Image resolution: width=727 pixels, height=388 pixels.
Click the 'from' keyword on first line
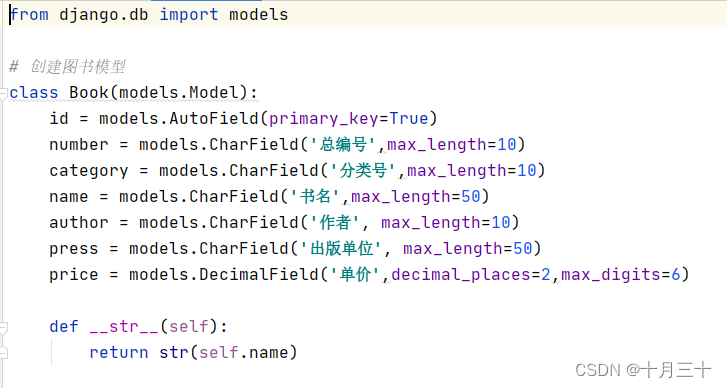click(x=29, y=15)
